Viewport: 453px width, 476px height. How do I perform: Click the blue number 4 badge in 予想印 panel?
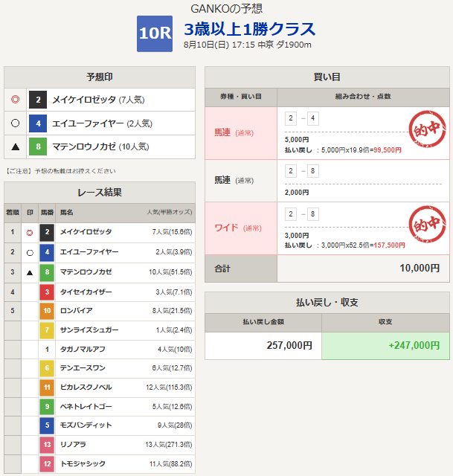point(38,123)
